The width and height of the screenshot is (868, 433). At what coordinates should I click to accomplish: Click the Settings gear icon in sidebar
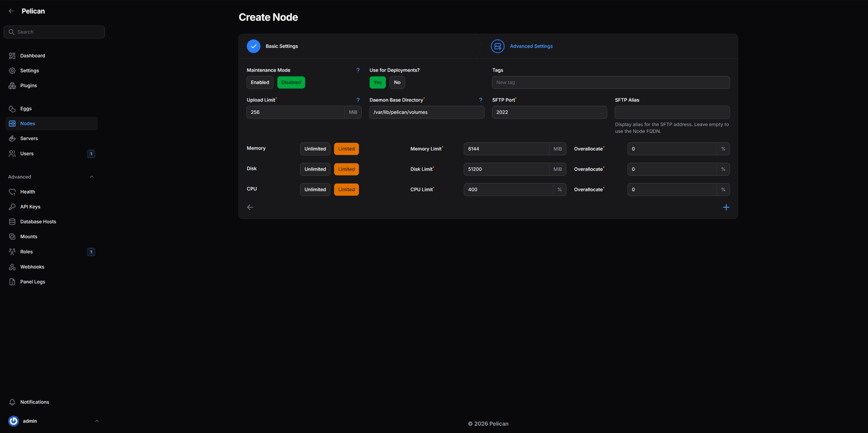[12, 71]
